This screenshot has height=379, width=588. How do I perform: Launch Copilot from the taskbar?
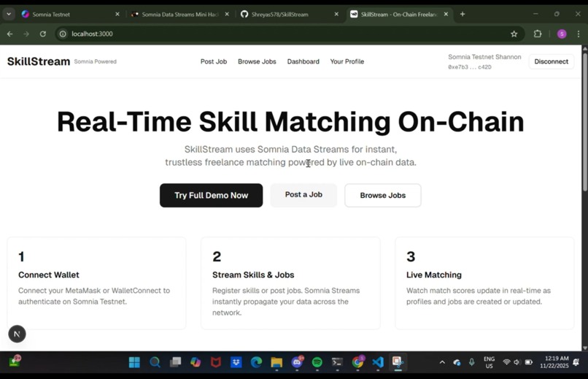tap(196, 362)
